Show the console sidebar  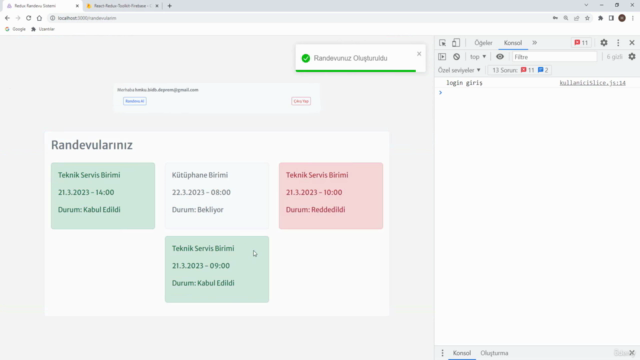click(442, 57)
